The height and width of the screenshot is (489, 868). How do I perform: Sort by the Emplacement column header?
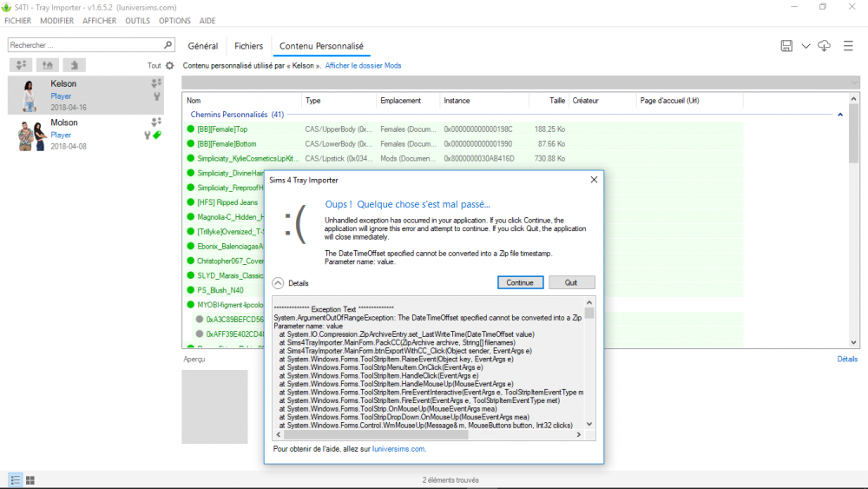[408, 100]
